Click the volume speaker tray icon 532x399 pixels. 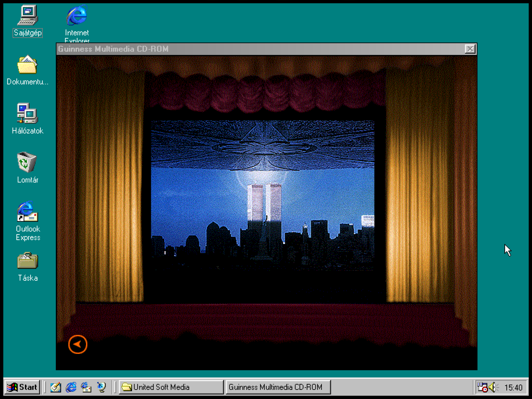493,387
